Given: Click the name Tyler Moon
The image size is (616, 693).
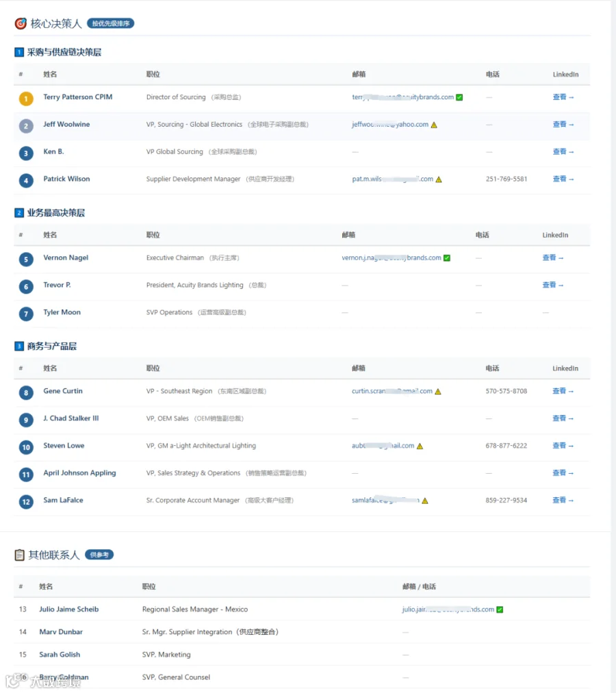Looking at the screenshot, I should point(62,312).
